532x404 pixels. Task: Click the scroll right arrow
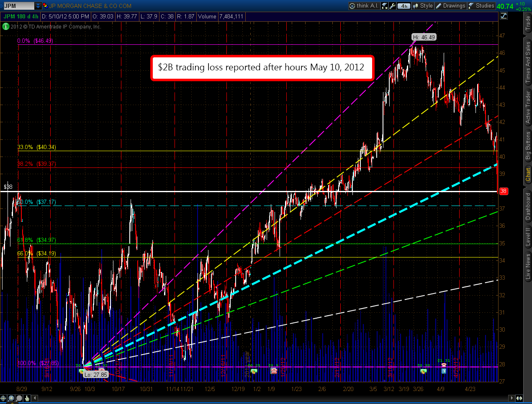click(511, 398)
